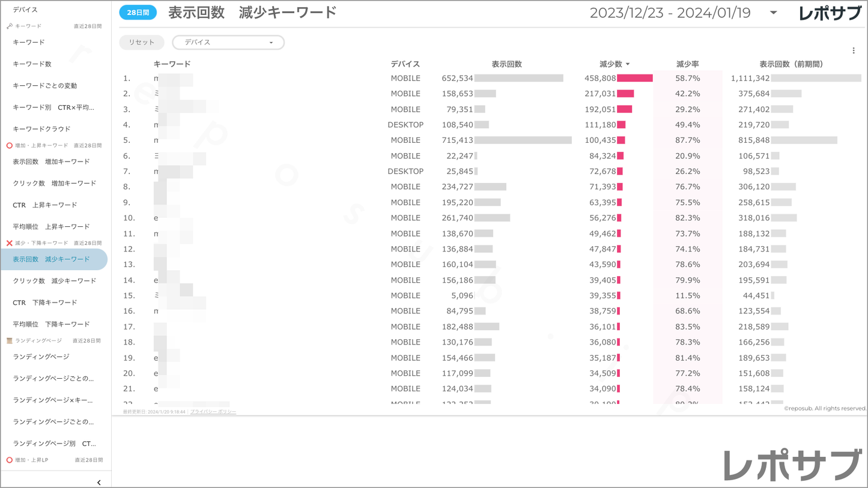
Task: Sort by the 減少数 column header
Action: [x=611, y=64]
